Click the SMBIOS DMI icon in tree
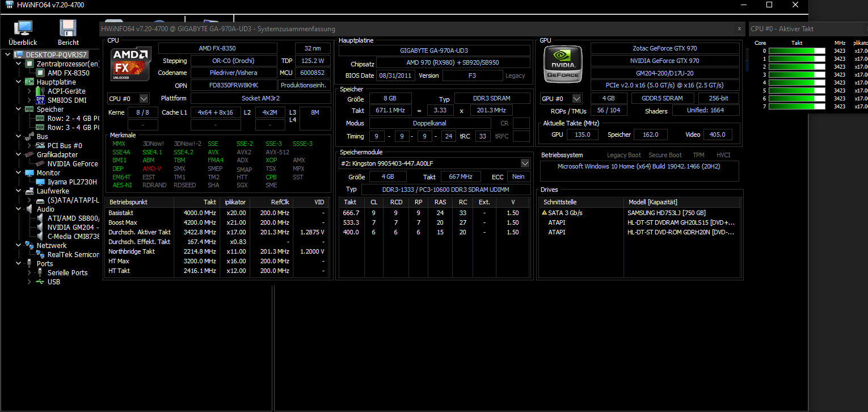This screenshot has width=868, height=412. 41,100
